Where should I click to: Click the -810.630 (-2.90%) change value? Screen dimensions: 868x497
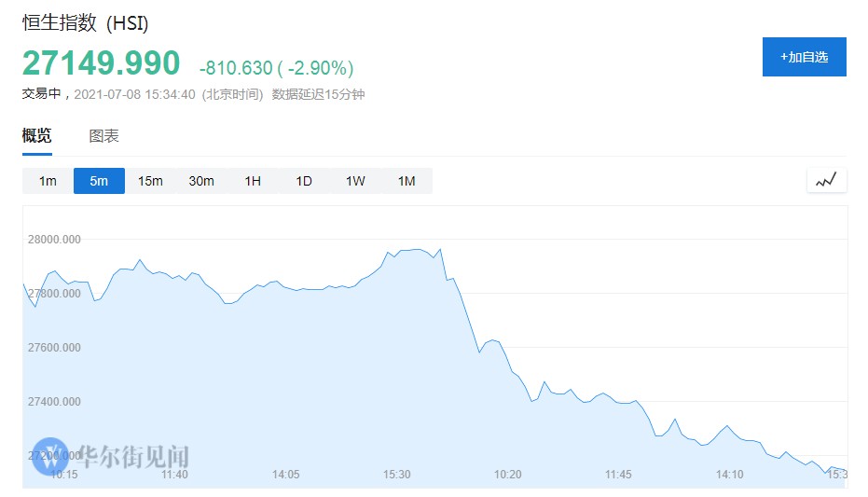[x=276, y=68]
